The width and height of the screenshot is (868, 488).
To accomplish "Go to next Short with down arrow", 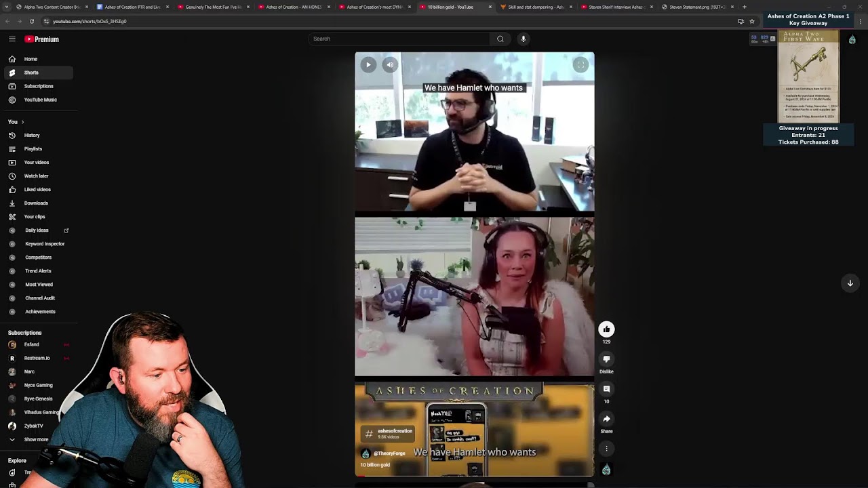I will click(x=850, y=283).
